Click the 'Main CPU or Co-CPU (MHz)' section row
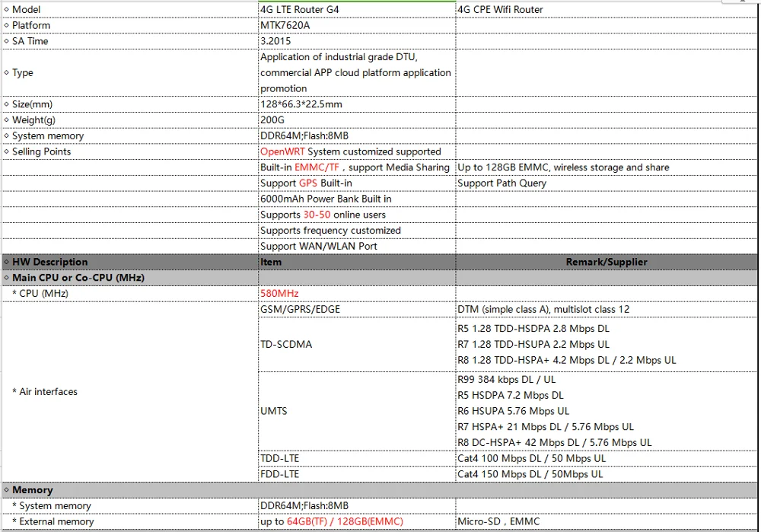 380,278
